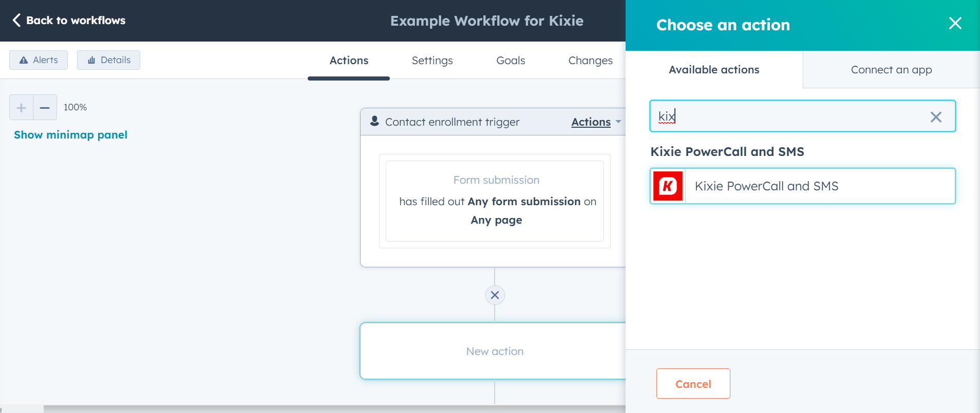Click the Kixie logo icon
The image size is (980, 413).
(x=668, y=186)
